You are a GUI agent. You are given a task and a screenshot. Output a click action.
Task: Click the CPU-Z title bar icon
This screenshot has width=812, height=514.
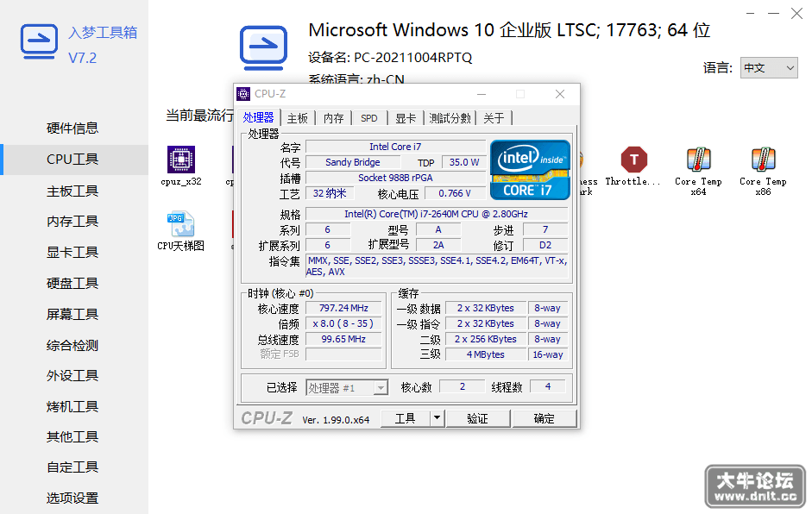(x=243, y=94)
